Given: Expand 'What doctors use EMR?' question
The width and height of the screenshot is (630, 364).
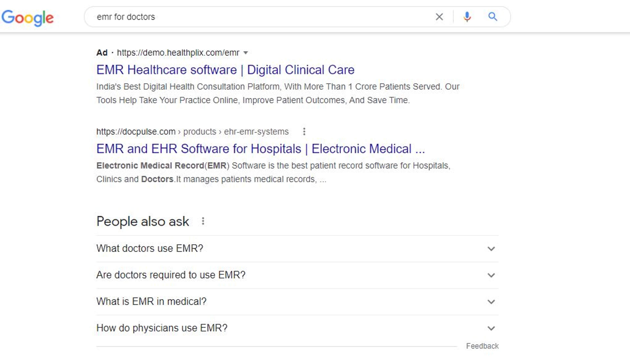Looking at the screenshot, I should coord(297,249).
